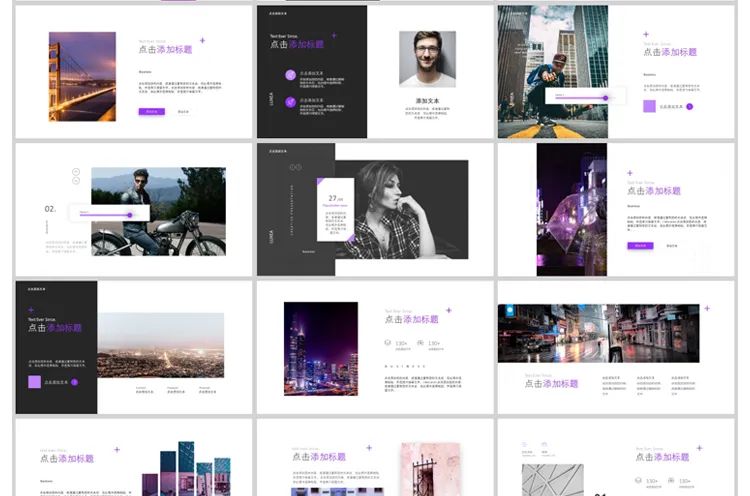The image size is (750, 496).
Task: Click the lower circular arrow icon above '02.'
Action: point(76,181)
